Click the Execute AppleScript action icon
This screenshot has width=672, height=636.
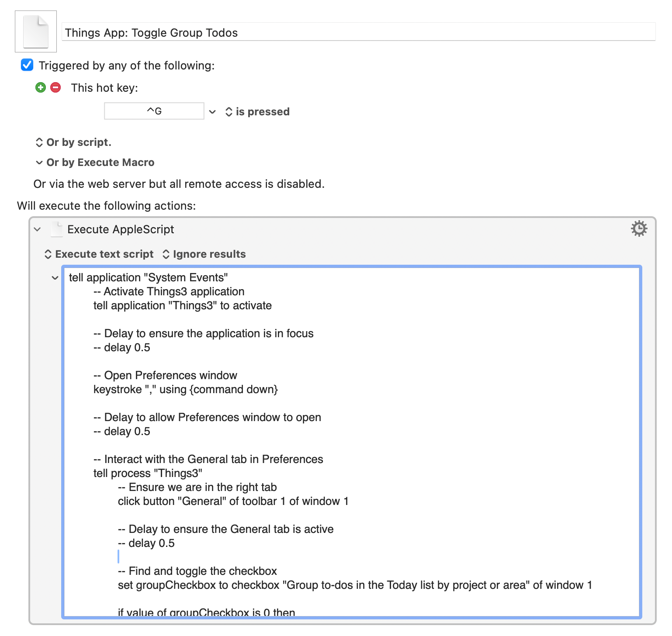click(56, 228)
